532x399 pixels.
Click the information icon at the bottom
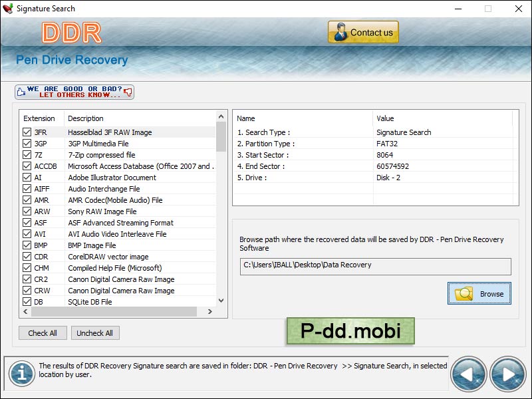coord(22,374)
